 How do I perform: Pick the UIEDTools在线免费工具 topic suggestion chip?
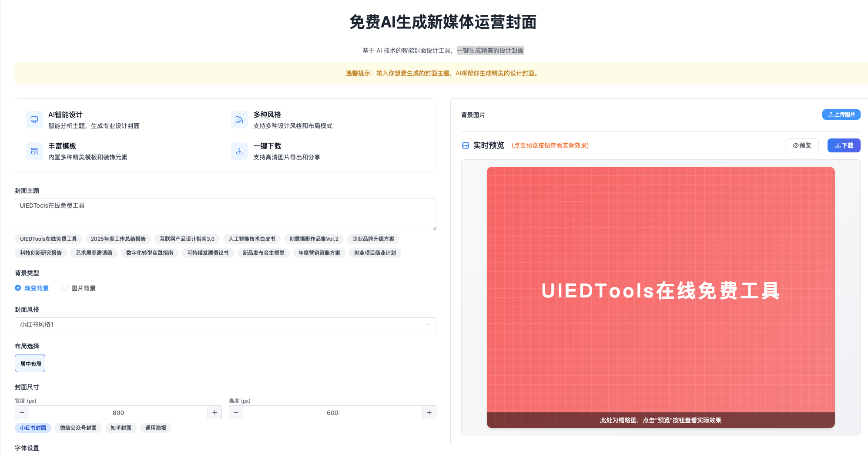pos(48,239)
